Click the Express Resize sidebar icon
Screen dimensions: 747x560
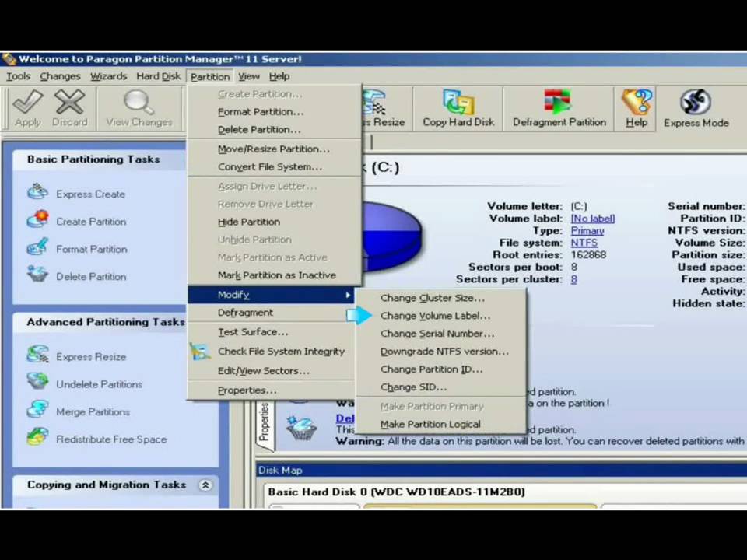pyautogui.click(x=37, y=355)
